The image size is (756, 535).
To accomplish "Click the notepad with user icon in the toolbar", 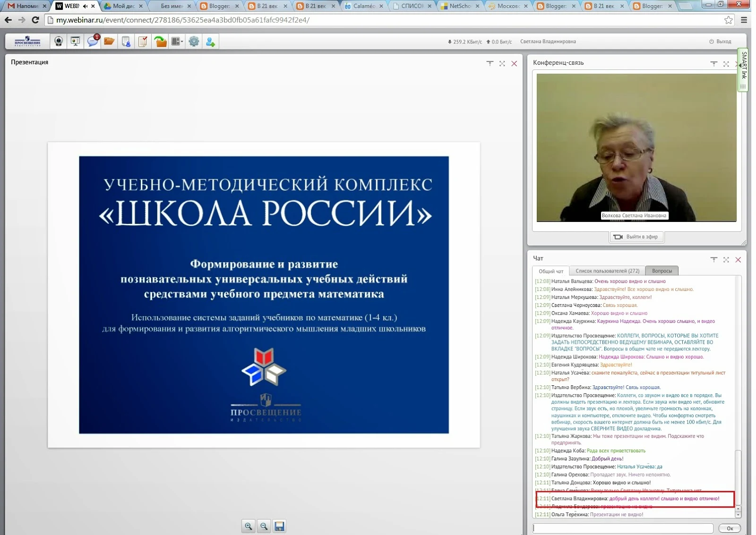I will coord(126,42).
